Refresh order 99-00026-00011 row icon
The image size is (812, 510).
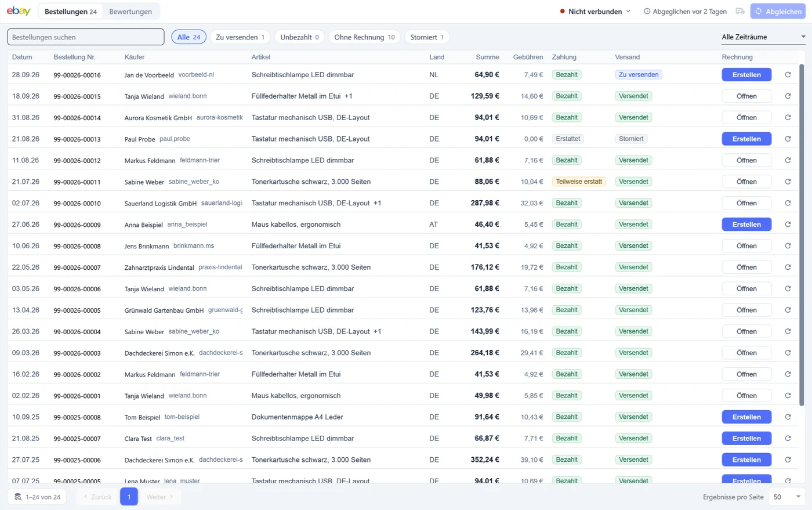coord(788,182)
